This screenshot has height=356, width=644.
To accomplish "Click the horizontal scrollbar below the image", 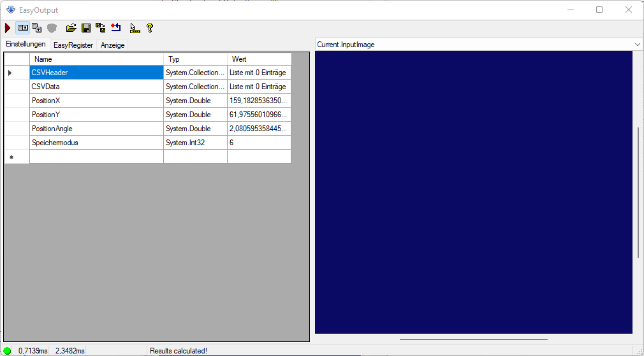I will (x=473, y=339).
